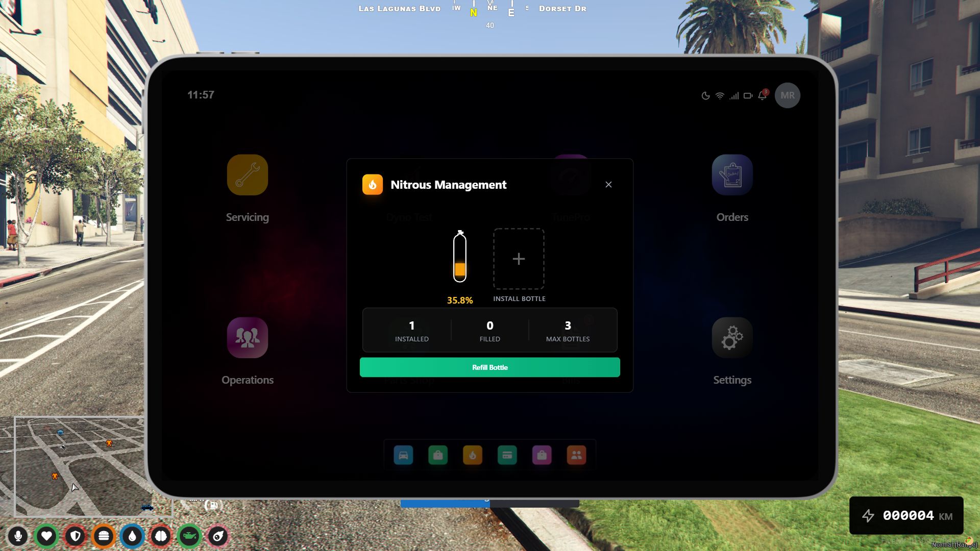This screenshot has width=980, height=551.
Task: Click the Max Bottles stat
Action: pyautogui.click(x=568, y=331)
